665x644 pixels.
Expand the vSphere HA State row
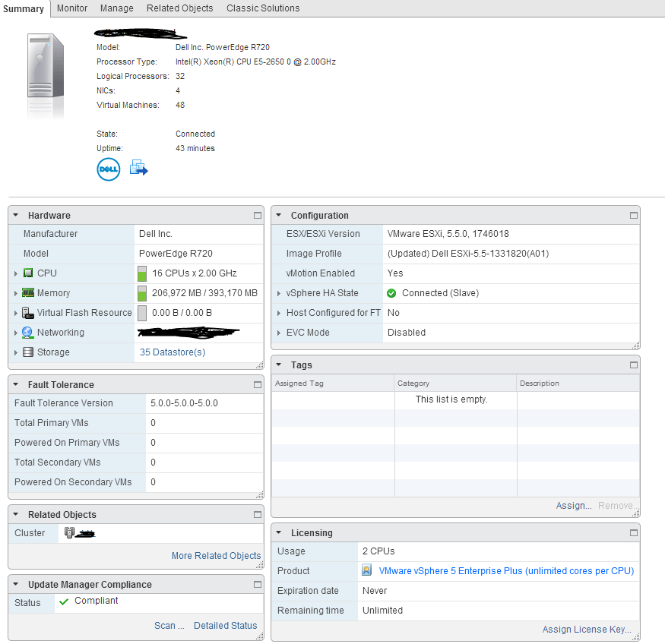(x=279, y=293)
